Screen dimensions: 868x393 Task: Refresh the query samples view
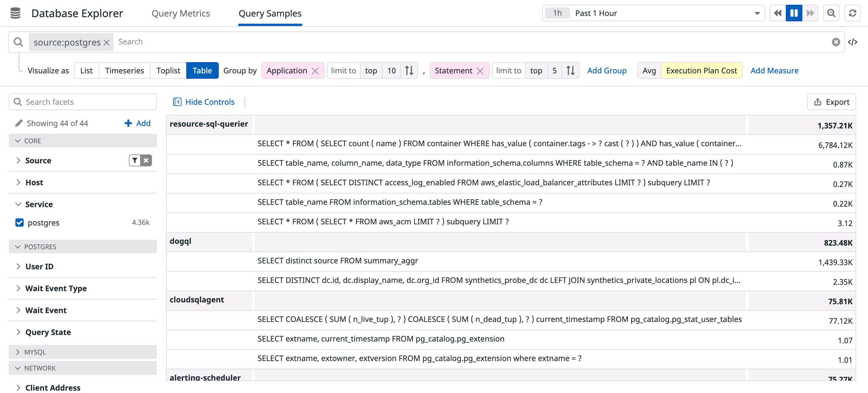(x=853, y=13)
